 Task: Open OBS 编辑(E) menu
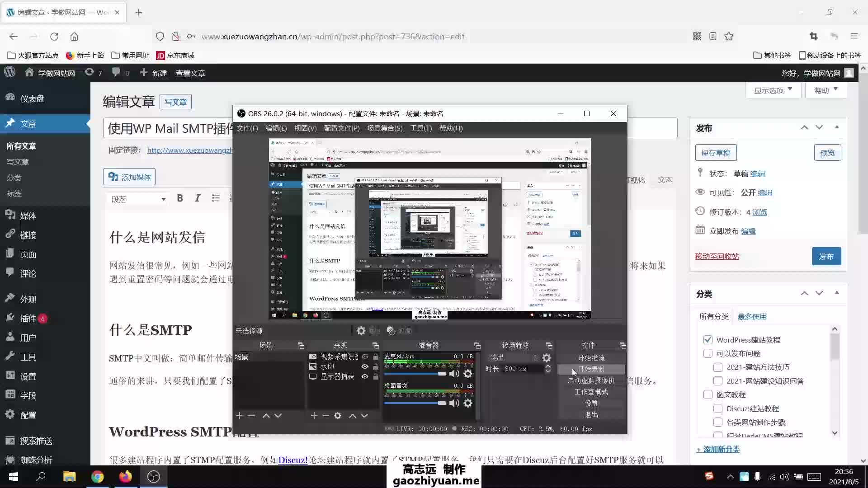coord(276,128)
